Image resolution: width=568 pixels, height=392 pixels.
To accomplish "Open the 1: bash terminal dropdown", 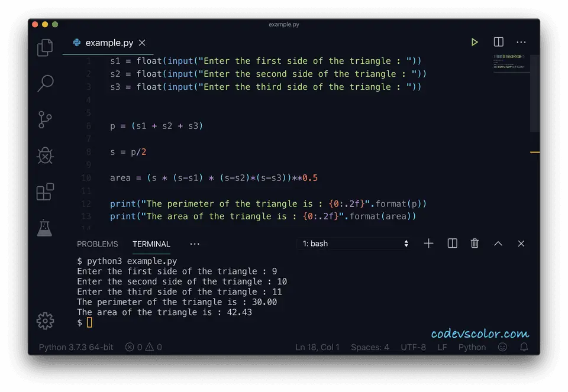I will [x=354, y=244].
